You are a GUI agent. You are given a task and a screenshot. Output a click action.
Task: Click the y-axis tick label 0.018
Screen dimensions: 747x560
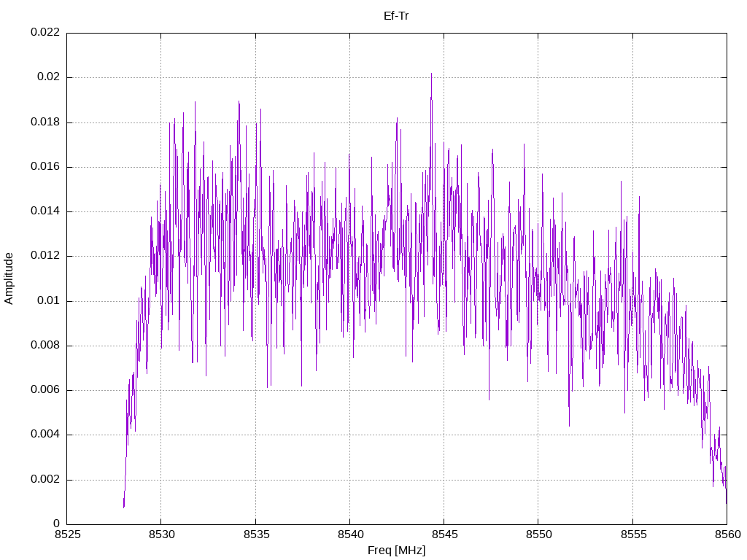45,122
